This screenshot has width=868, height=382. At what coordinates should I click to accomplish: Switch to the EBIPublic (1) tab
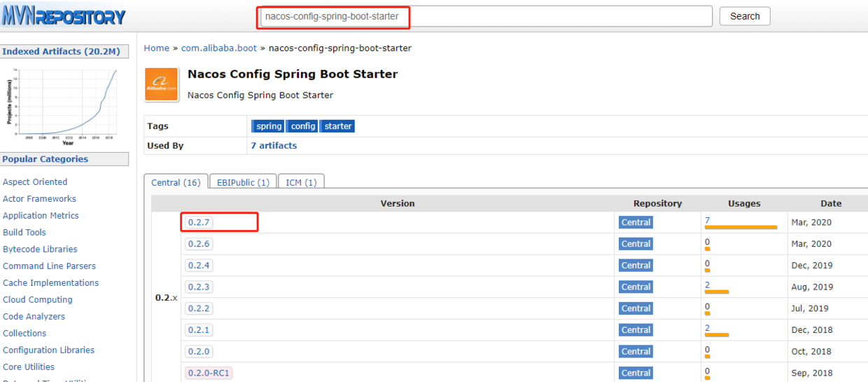[243, 182]
